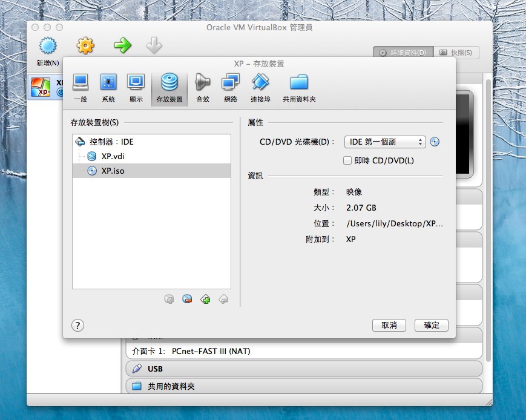
Task: Click the 確定 confirm button
Action: point(431,325)
